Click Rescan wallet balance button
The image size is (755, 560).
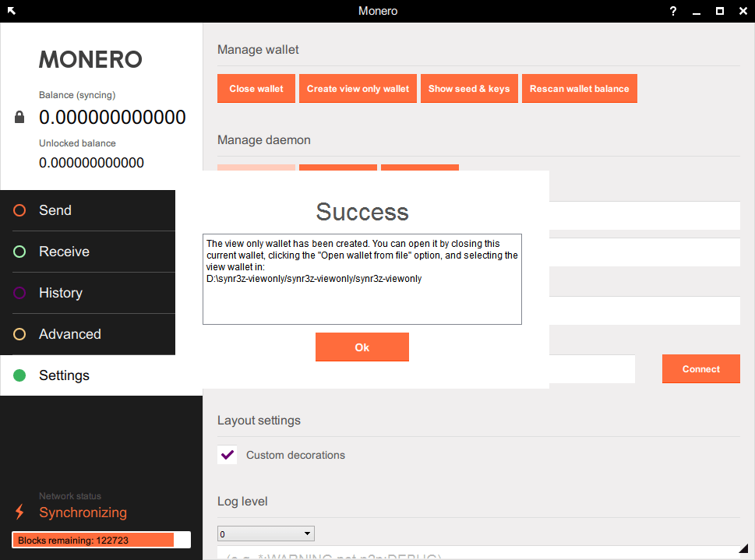(579, 89)
